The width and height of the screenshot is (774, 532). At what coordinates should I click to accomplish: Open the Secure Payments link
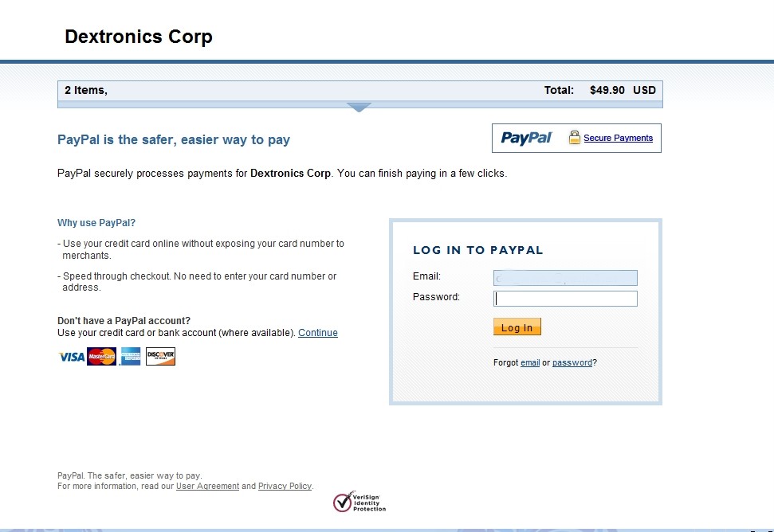click(618, 138)
